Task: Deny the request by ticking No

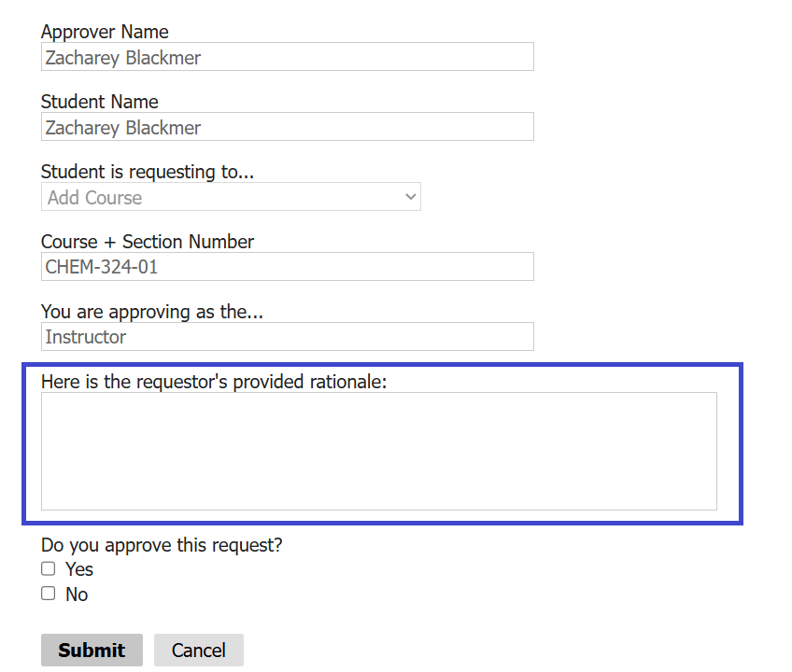Action: coord(48,593)
